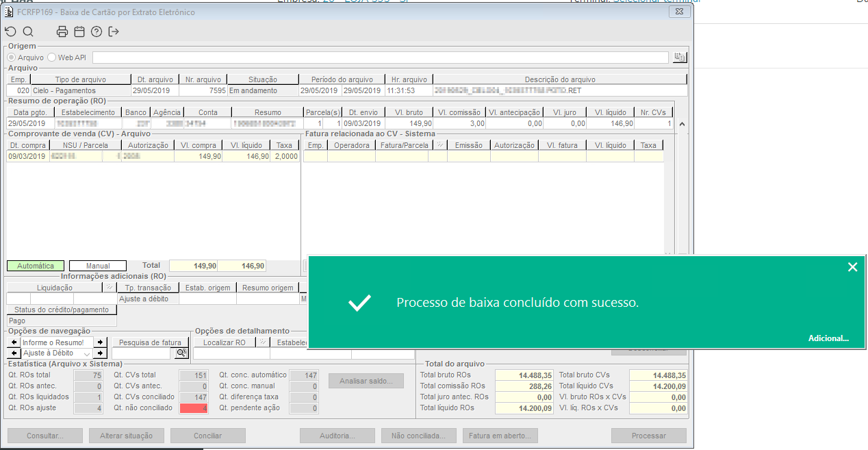Click the Fatura em aberto... button
Image resolution: width=868 pixels, height=450 pixels.
tap(500, 436)
